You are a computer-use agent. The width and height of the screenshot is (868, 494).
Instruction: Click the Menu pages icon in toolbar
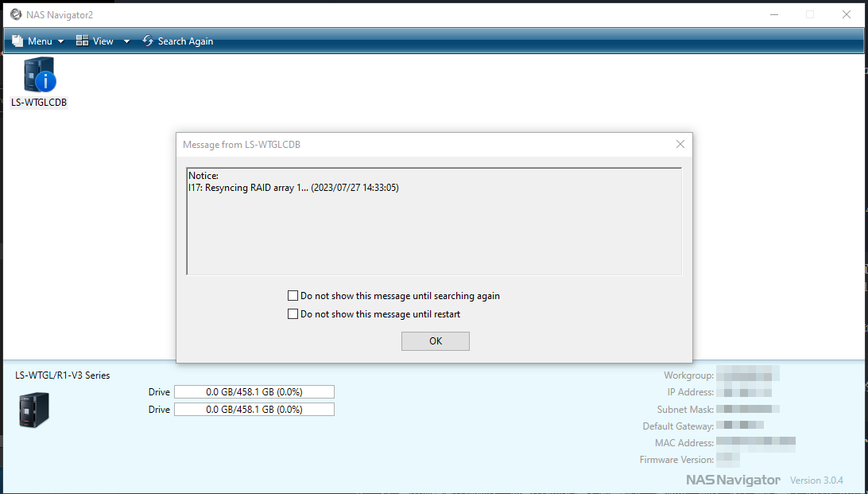pos(17,41)
